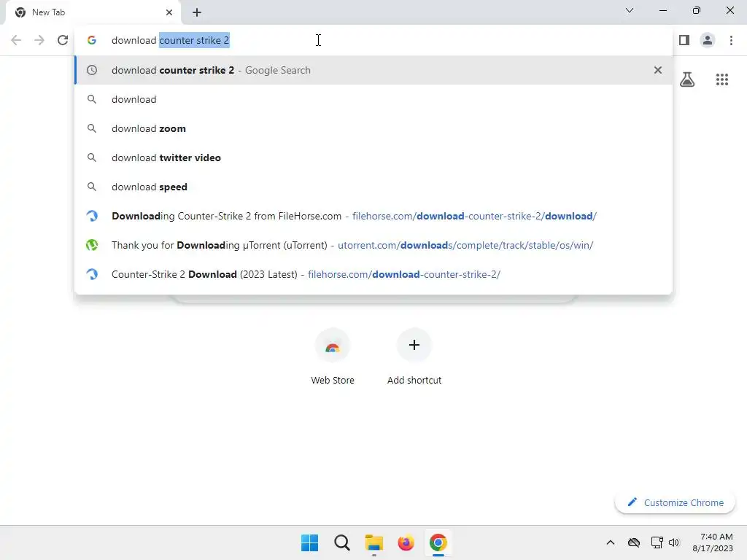The height and width of the screenshot is (560, 747).
Task: Open the Web Store shortcut
Action: coord(333,357)
